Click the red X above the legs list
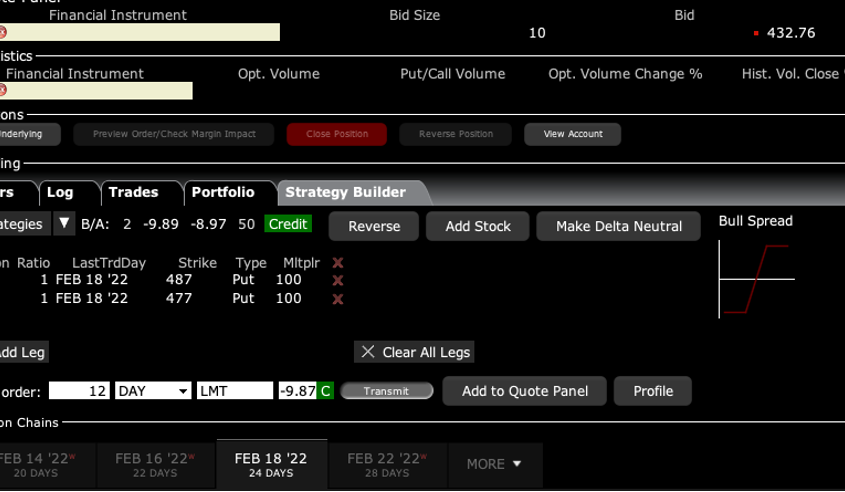 pyautogui.click(x=338, y=263)
